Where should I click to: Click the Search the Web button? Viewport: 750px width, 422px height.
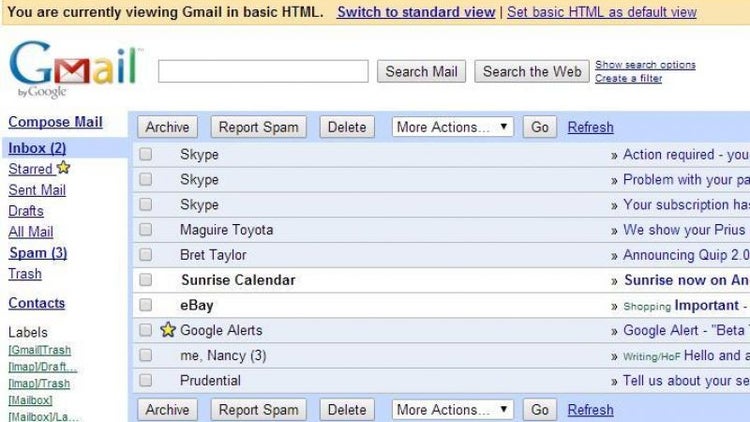532,71
